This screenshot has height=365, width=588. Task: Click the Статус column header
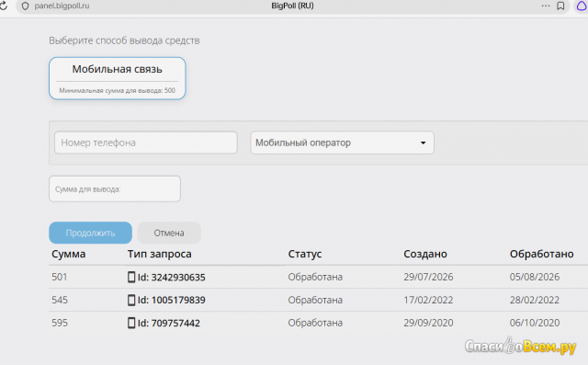[305, 254]
